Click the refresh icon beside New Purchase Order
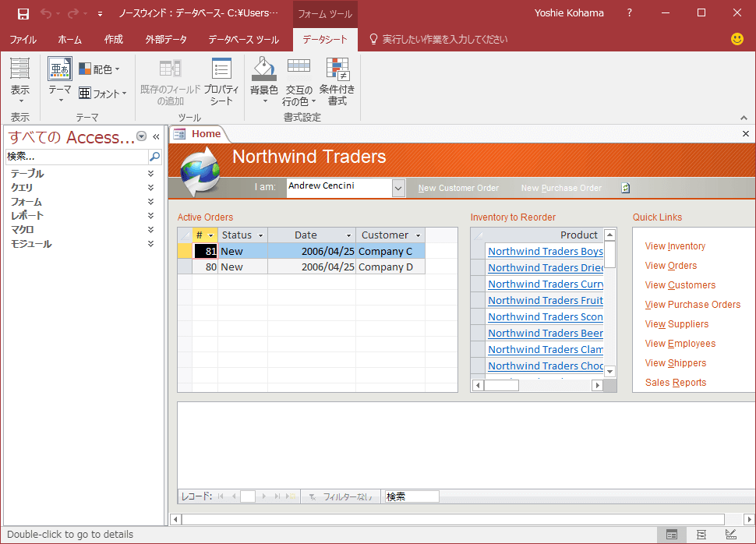Image resolution: width=756 pixels, height=544 pixels. (x=625, y=188)
